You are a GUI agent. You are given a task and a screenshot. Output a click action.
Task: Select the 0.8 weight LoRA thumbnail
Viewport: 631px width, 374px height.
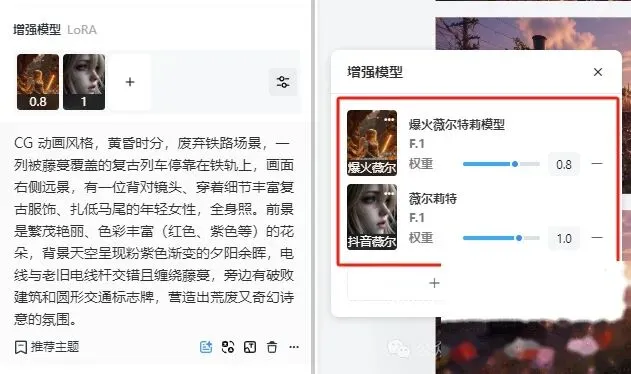click(x=38, y=82)
